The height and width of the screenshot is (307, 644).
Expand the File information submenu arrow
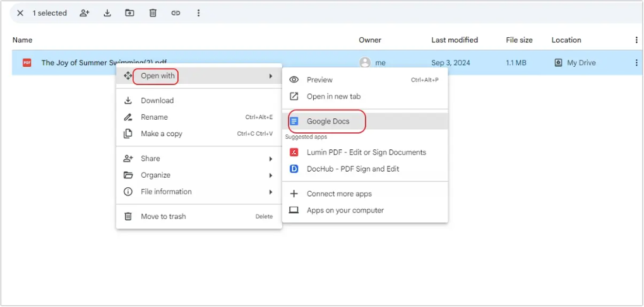271,192
